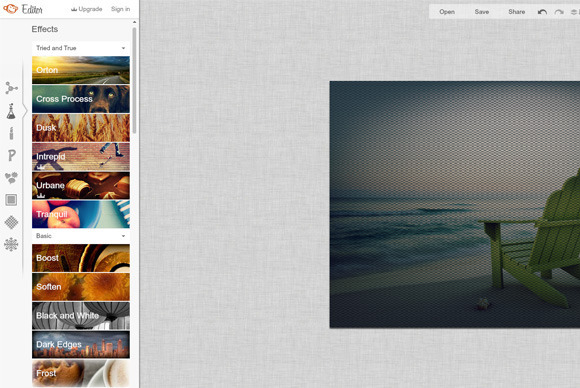Apply the Black and White effect
This screenshot has height=388, width=580.
pos(81,316)
